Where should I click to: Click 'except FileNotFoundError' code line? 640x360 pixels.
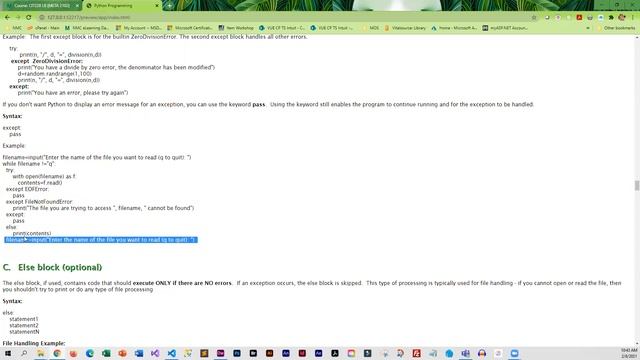click(x=39, y=202)
